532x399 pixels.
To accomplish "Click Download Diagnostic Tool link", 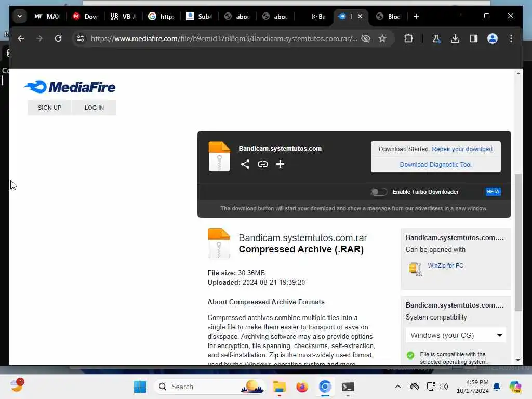I will click(435, 165).
